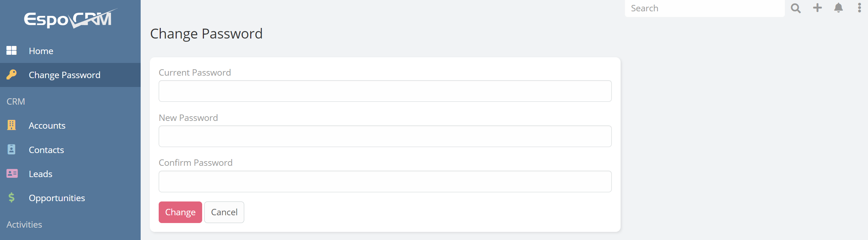Open the quick create plus menu
The height and width of the screenshot is (240, 868).
(x=817, y=8)
